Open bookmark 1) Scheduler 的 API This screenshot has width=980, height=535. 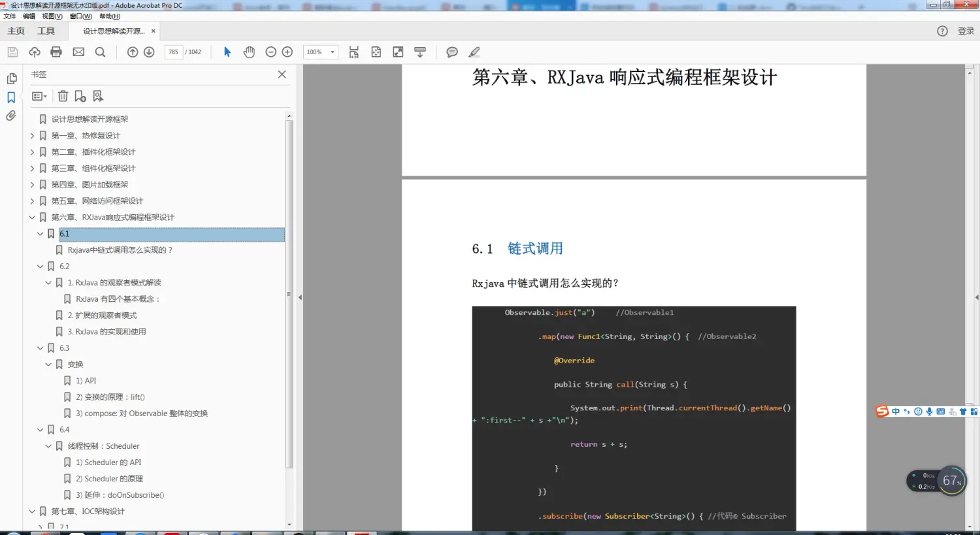pos(108,462)
